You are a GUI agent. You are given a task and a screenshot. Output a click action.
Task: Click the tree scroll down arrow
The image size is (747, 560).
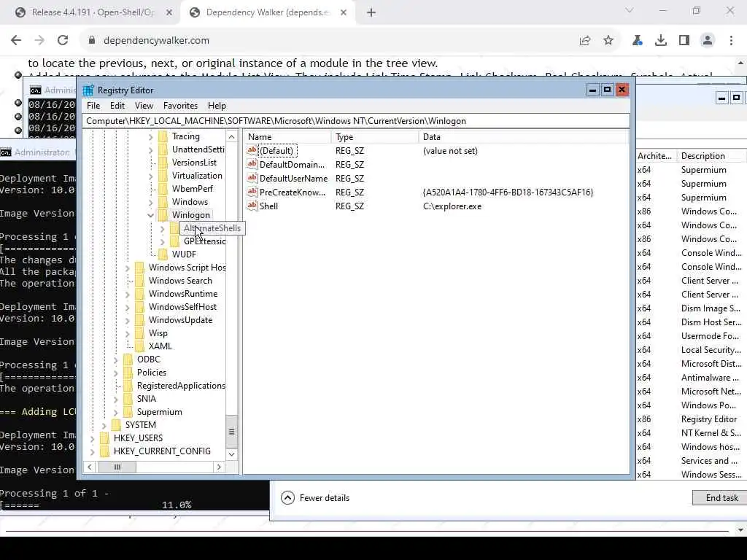(231, 454)
